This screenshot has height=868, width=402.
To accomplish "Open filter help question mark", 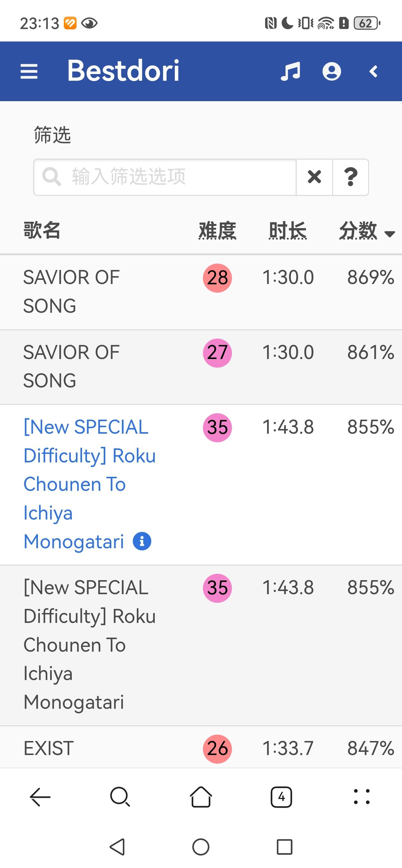I will coord(350,177).
